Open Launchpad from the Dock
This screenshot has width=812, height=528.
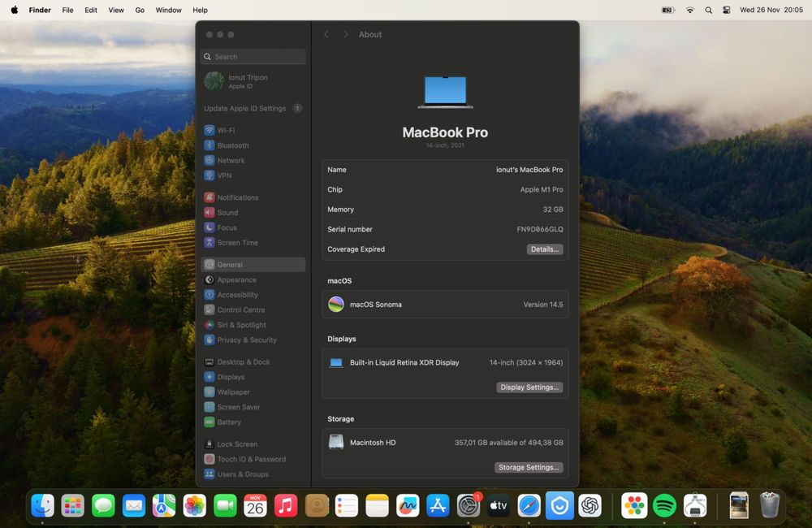click(73, 505)
